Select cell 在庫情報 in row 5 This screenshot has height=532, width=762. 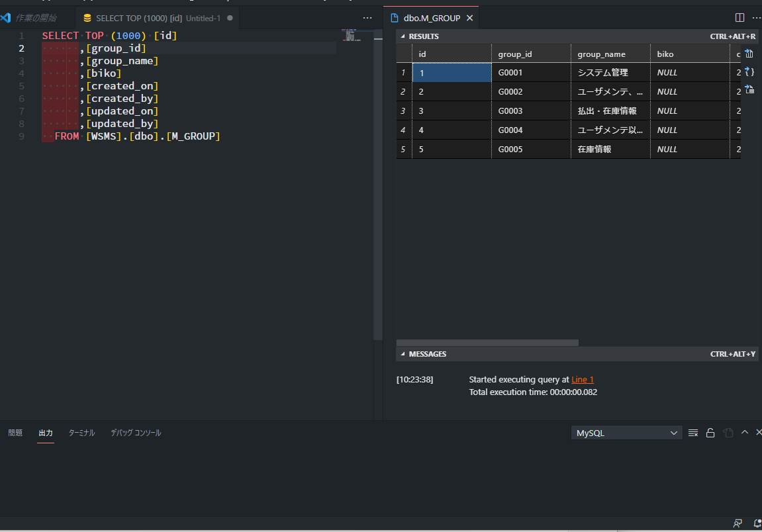point(610,149)
